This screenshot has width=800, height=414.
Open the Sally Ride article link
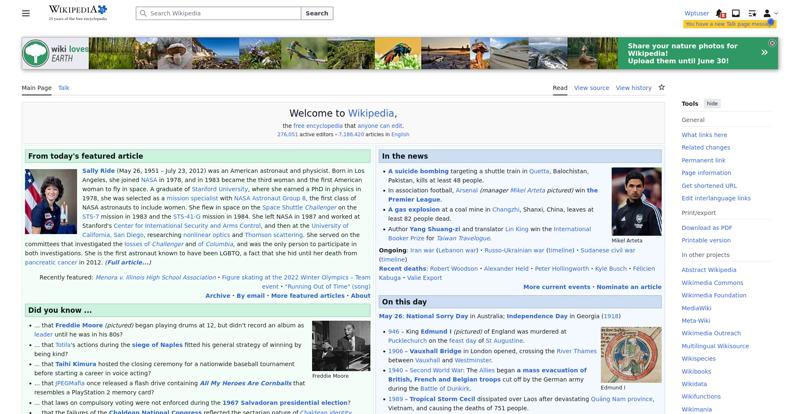[x=98, y=171]
